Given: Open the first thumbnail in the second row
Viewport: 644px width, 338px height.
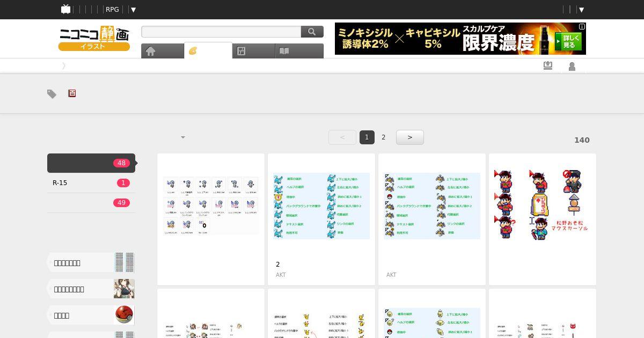Looking at the screenshot, I should click(x=211, y=329).
